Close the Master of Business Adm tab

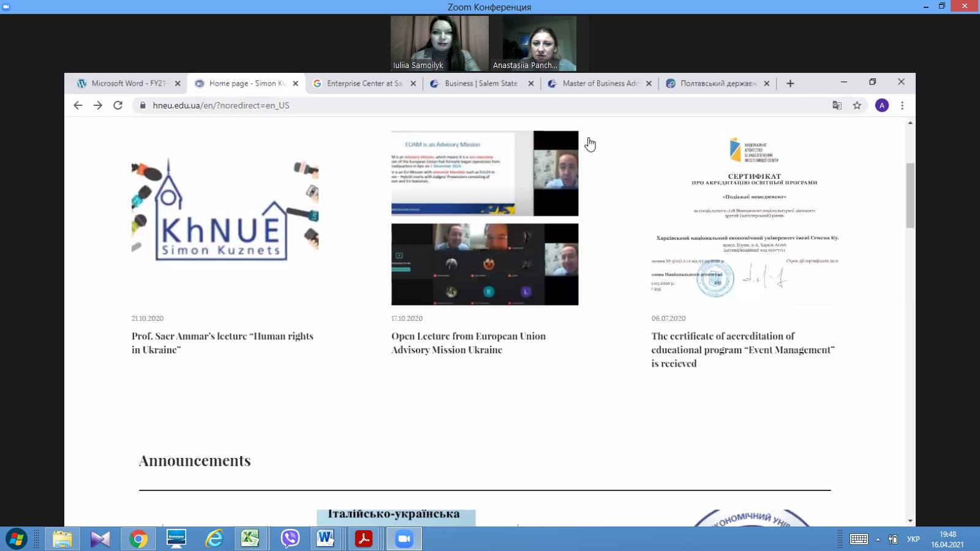coord(649,83)
